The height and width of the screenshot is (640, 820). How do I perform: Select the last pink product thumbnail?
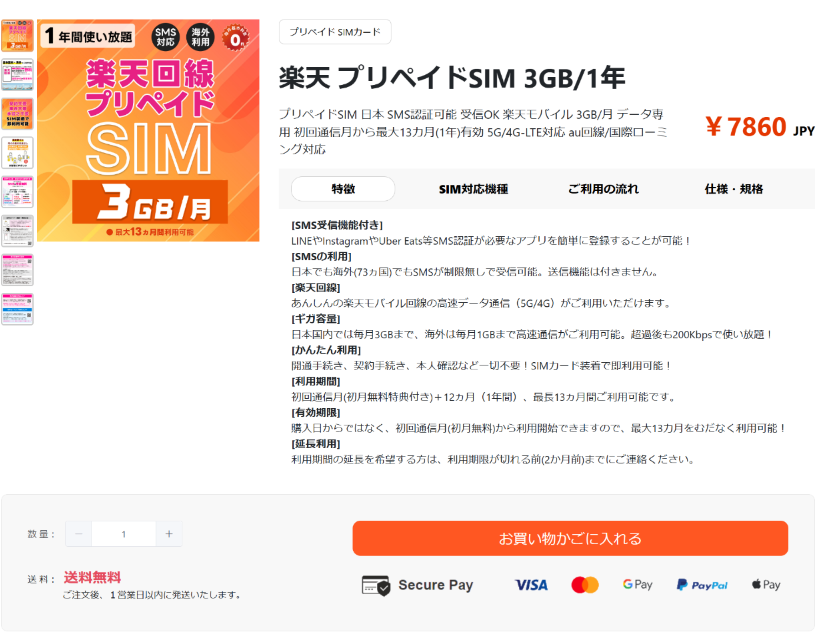coord(17,309)
